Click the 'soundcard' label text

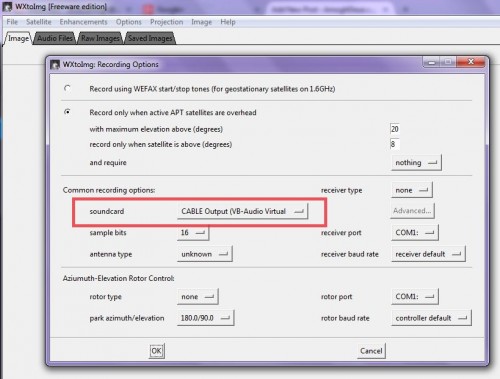pyautogui.click(x=107, y=211)
